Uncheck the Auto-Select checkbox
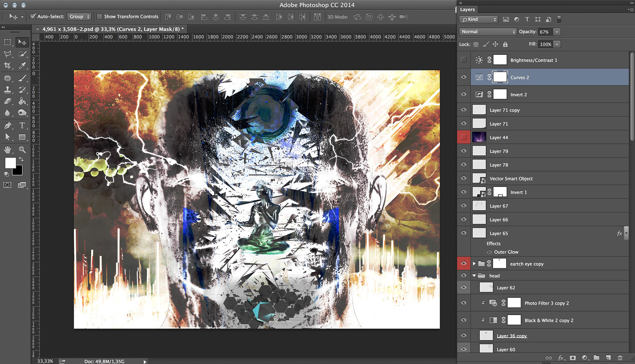 (x=33, y=17)
